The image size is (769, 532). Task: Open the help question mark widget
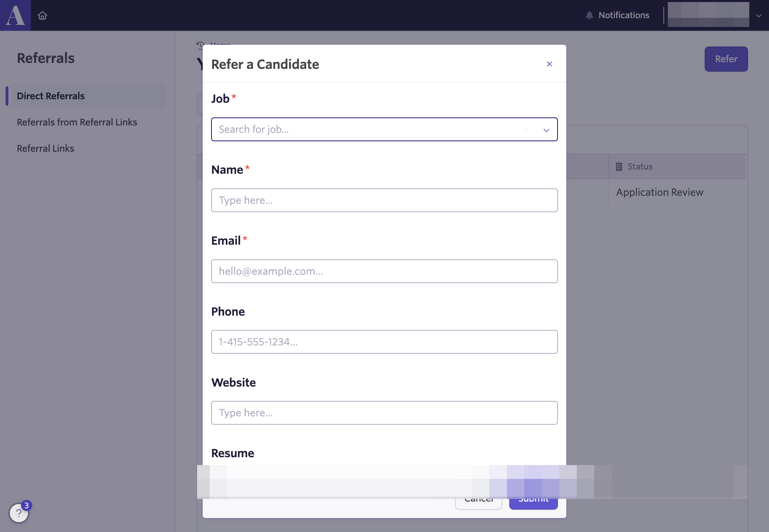coord(19,513)
